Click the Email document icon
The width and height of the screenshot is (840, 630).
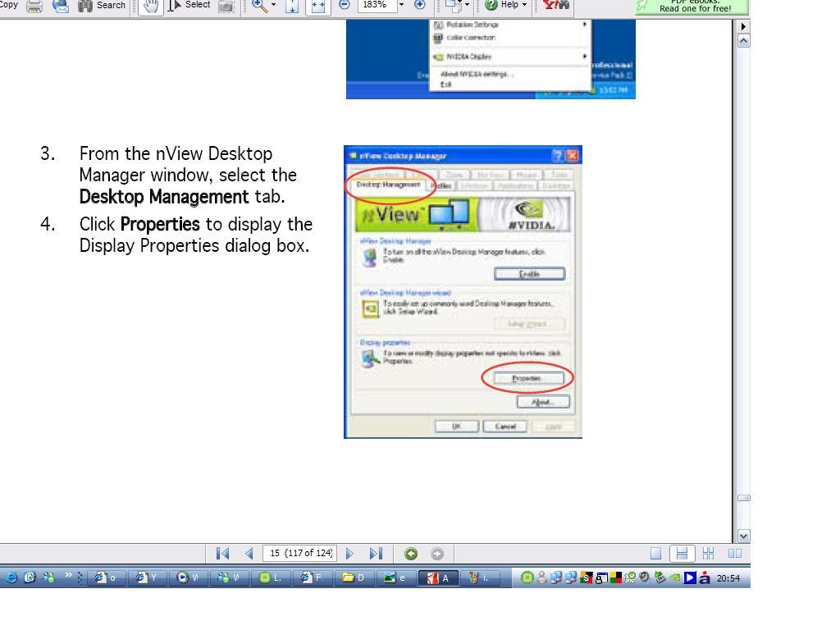[x=61, y=7]
